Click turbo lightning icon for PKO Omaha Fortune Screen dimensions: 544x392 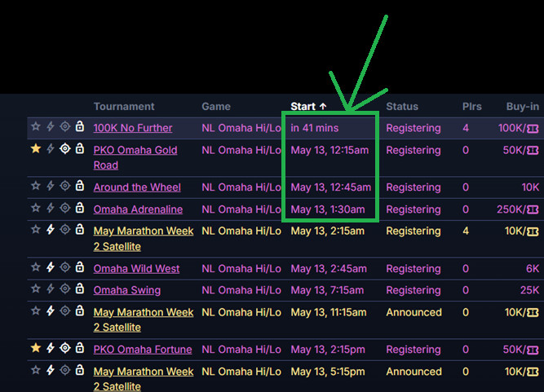tap(51, 348)
